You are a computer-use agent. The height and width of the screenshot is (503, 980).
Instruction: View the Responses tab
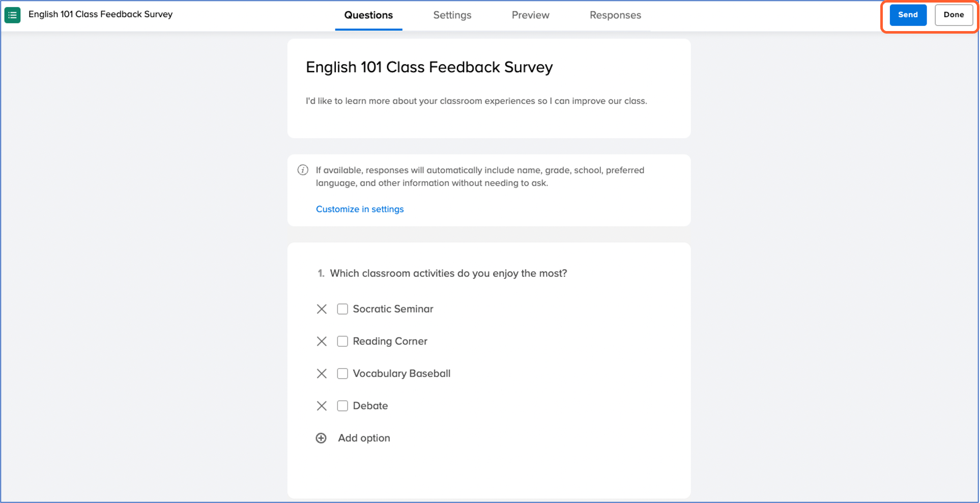pos(615,15)
